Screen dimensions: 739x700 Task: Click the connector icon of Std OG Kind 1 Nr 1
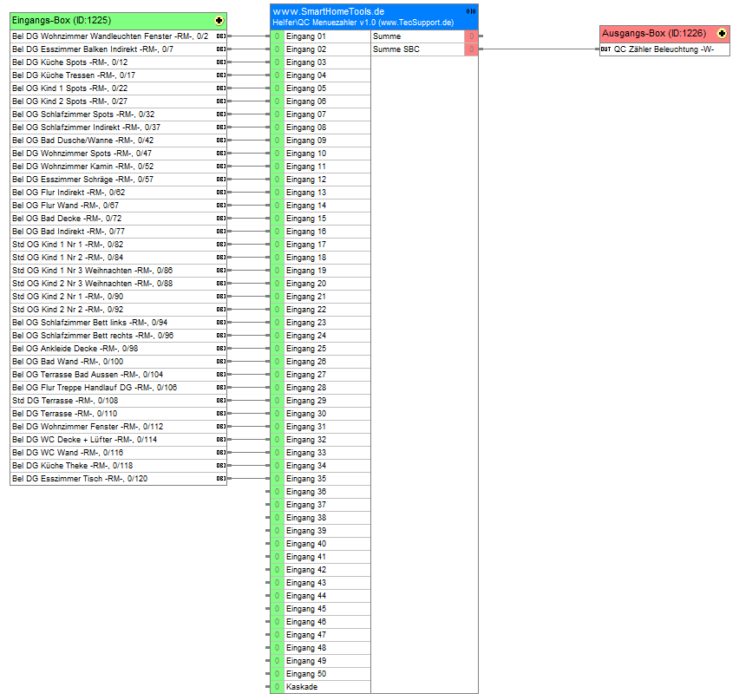[220, 245]
